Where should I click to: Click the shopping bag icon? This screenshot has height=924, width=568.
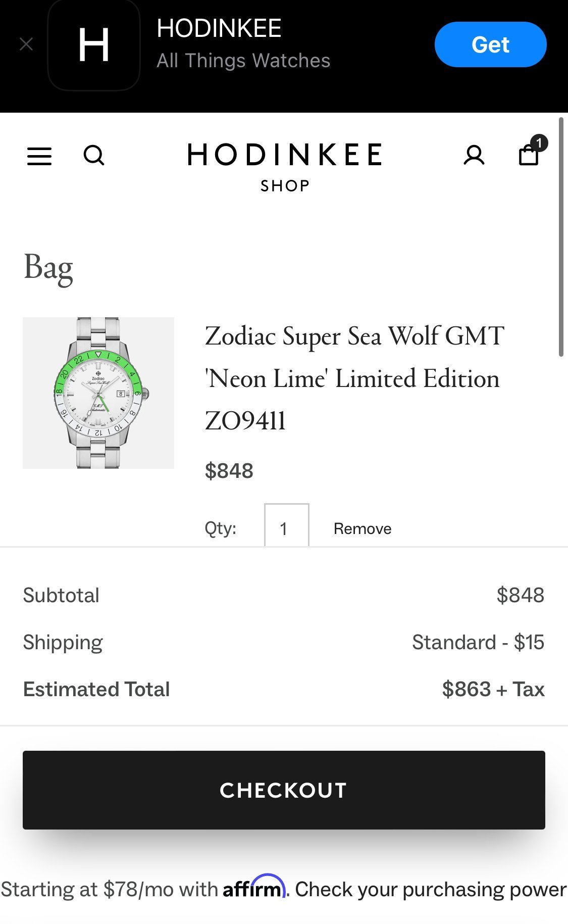(x=528, y=156)
